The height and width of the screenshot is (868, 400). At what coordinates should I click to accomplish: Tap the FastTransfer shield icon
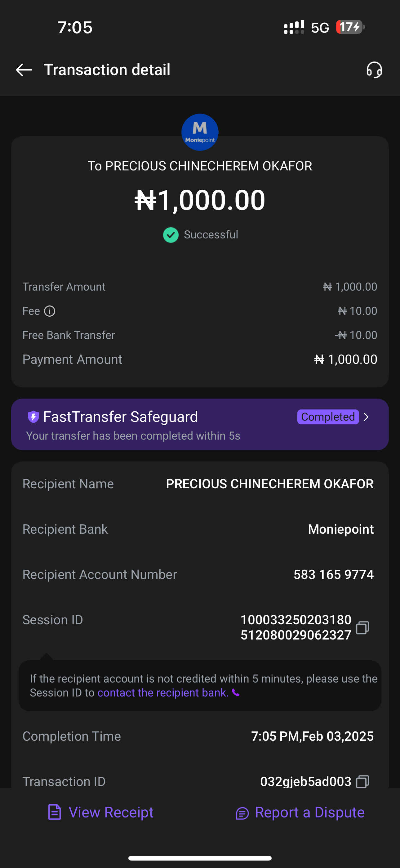coord(33,417)
